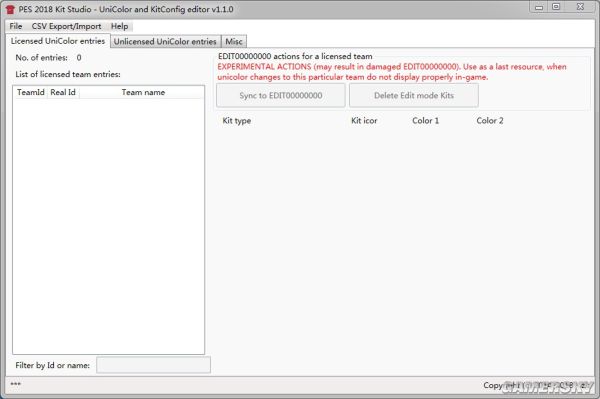Minimize the Kit Studio window
The height and width of the screenshot is (399, 600).
pyautogui.click(x=539, y=7)
